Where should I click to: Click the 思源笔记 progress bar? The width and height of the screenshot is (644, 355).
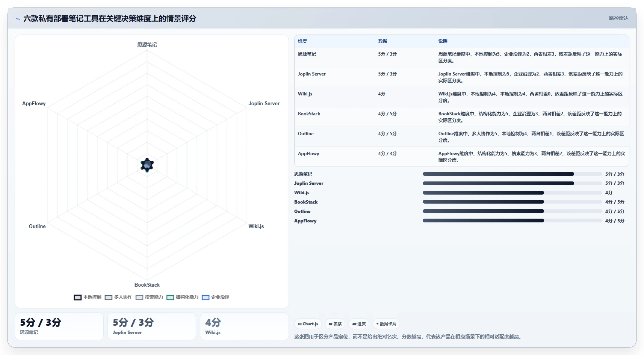coord(512,174)
